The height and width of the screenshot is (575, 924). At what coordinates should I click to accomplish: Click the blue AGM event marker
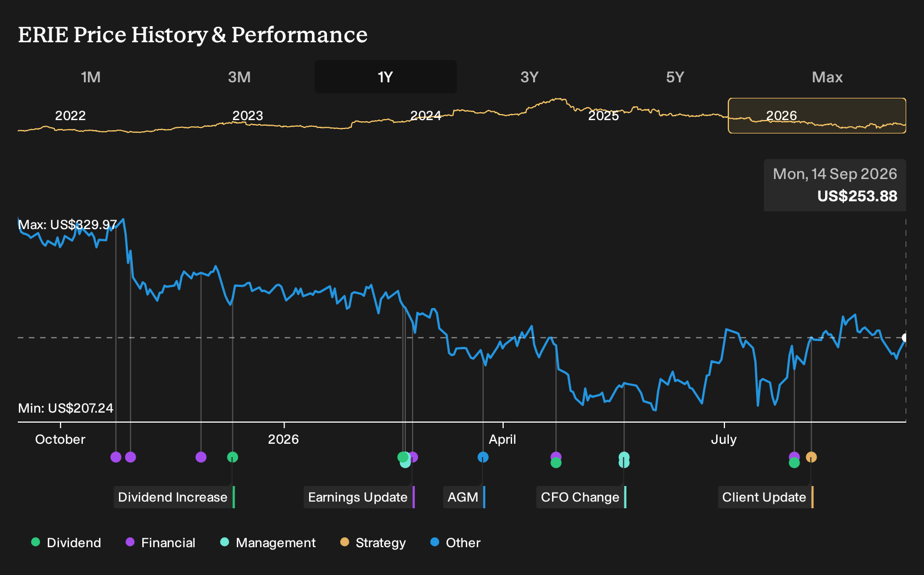(483, 457)
